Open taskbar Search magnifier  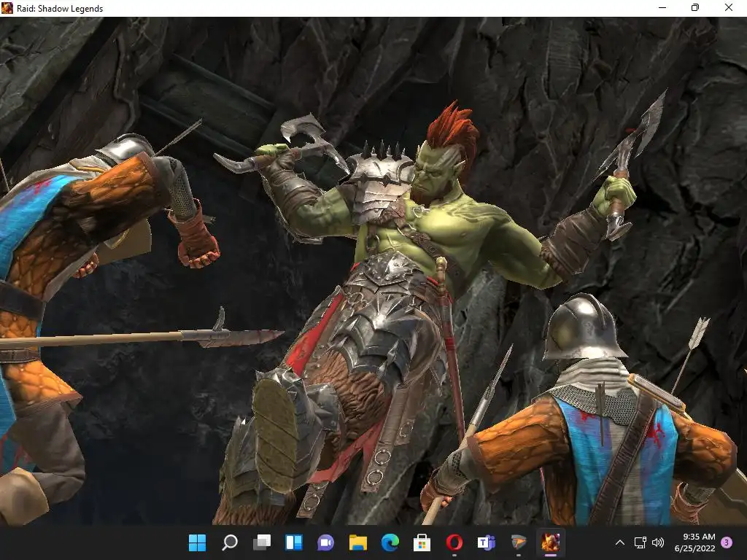point(230,542)
